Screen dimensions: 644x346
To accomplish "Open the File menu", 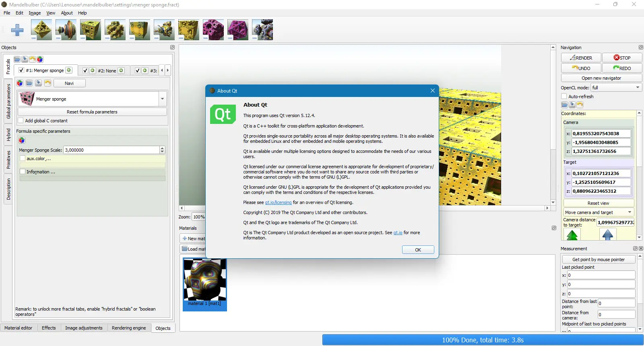I will click(x=7, y=13).
